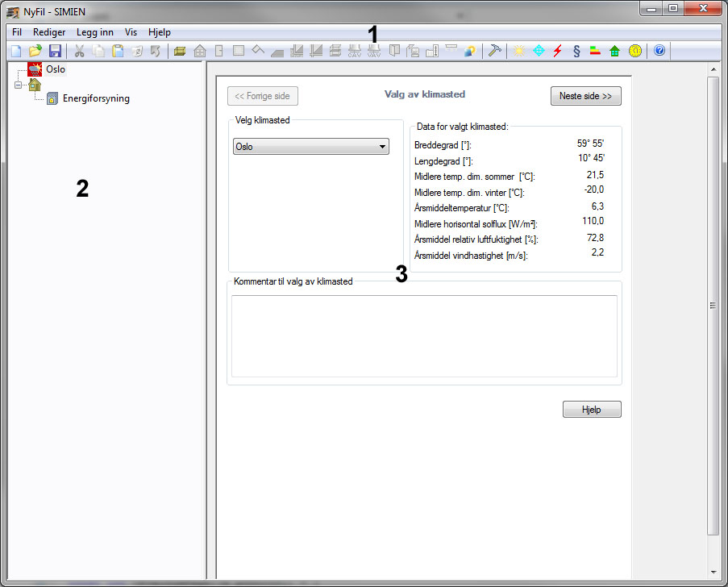Screen dimensions: 728x587
Task: Open the Velg klimasted dropdown showing Oslo
Action: tap(310, 147)
